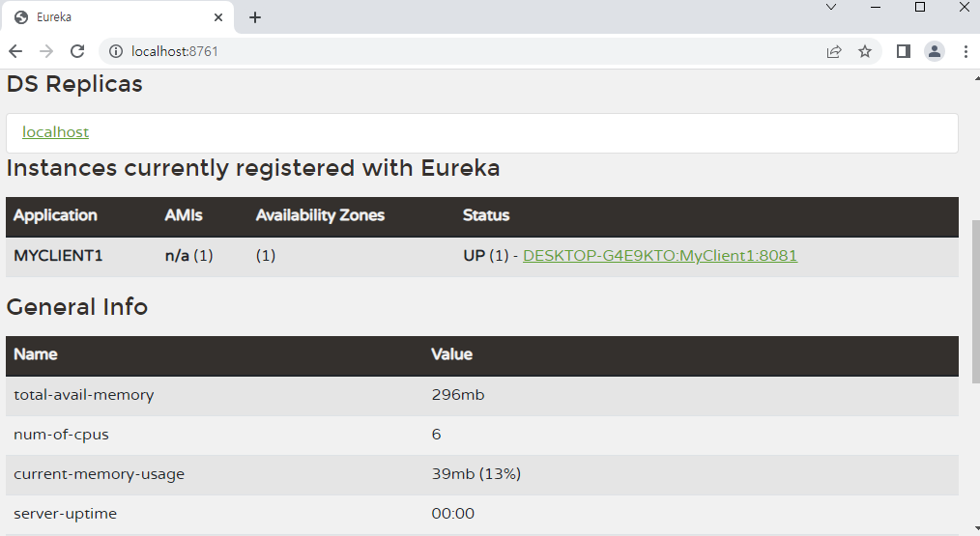Screen dimensions: 980x536
Task: Minimize the browser window
Action: coord(876,7)
